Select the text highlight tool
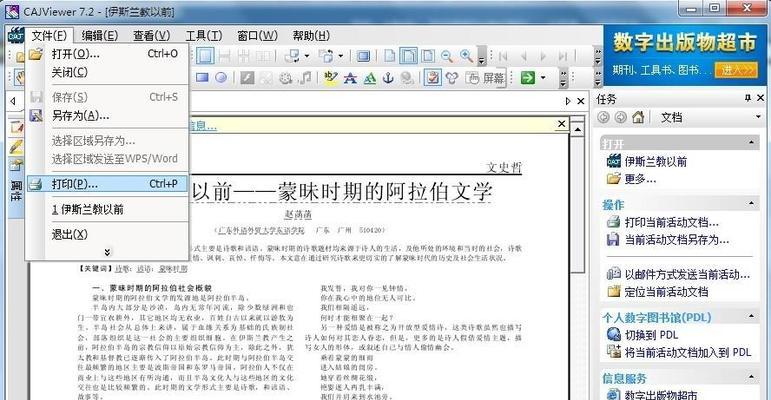771x400 pixels. coord(330,77)
